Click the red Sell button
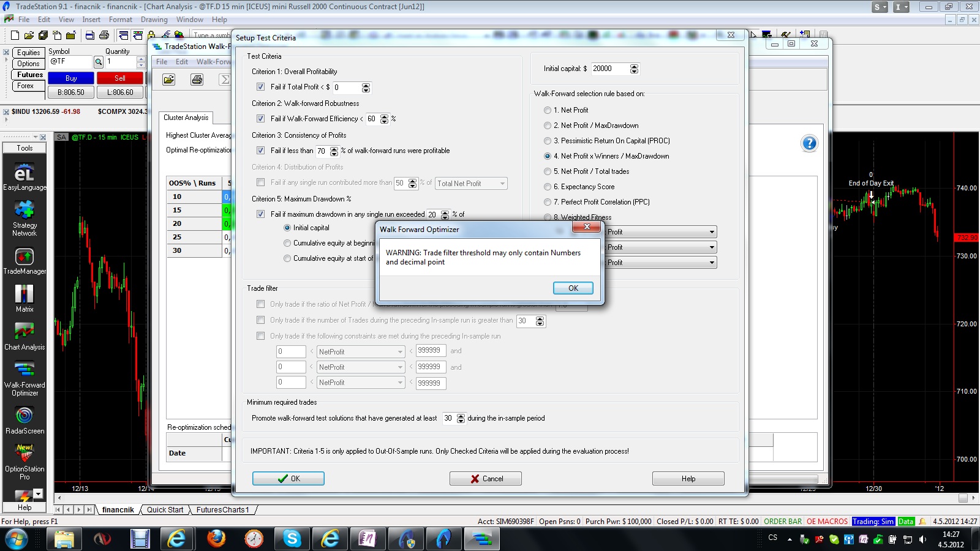 120,78
